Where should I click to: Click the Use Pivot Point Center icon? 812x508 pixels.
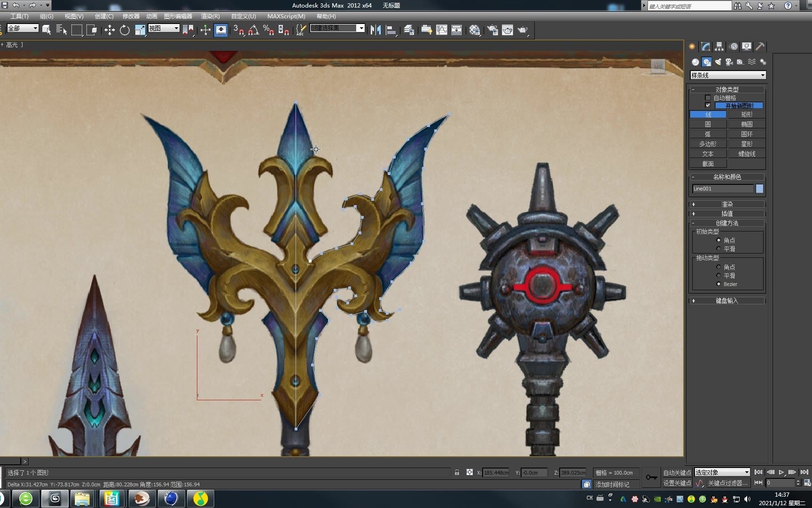point(188,30)
